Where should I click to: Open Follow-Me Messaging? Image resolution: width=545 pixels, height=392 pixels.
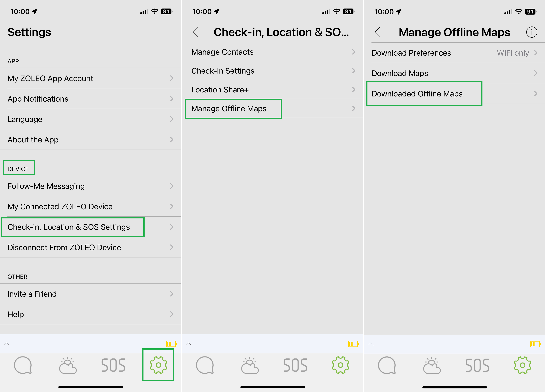(x=91, y=186)
